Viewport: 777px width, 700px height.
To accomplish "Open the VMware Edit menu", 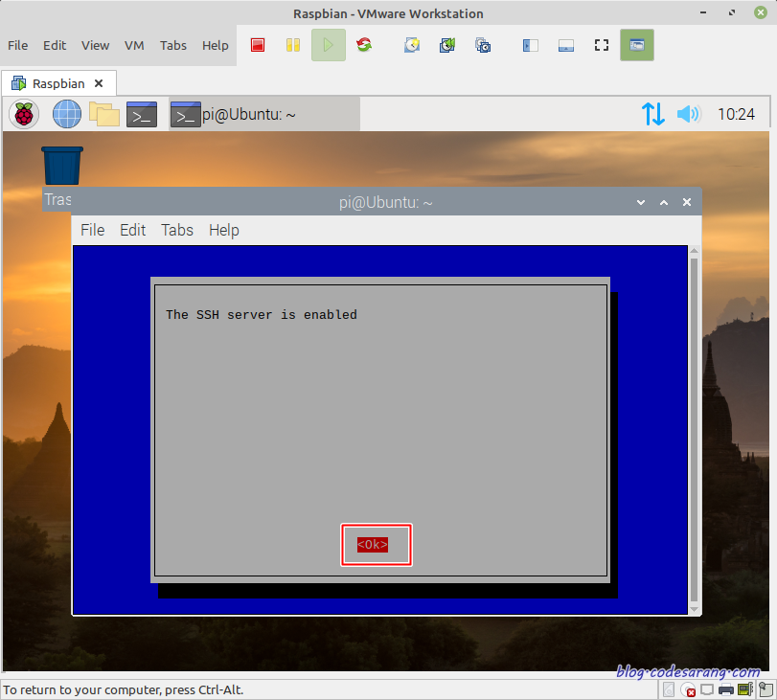I will pos(55,46).
